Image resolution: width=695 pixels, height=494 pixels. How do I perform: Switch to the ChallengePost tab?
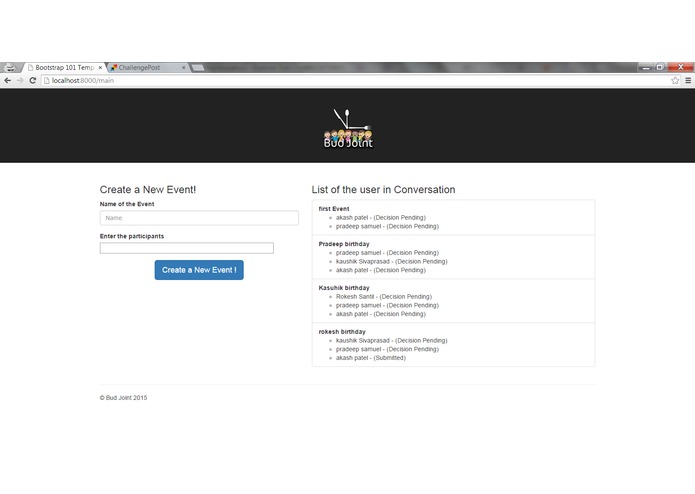tap(148, 67)
